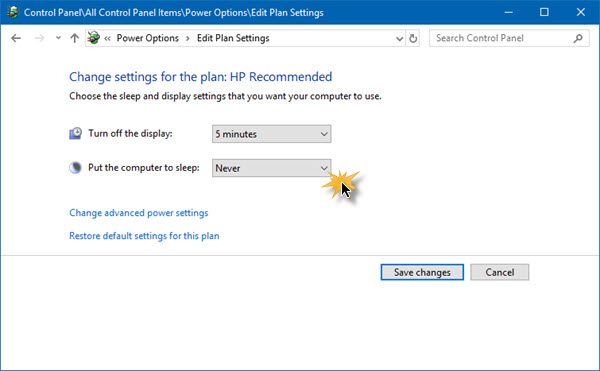Select Power Options in the breadcrumb

click(148, 38)
